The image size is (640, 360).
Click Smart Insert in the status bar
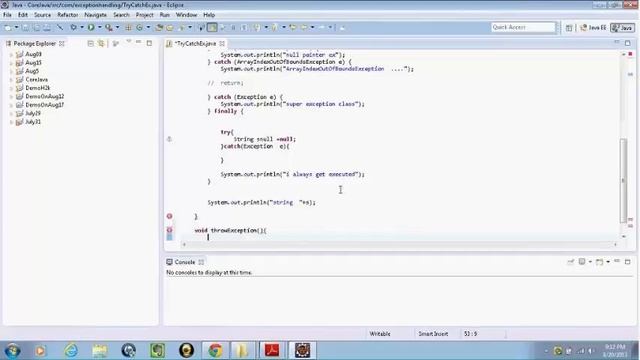click(433, 334)
